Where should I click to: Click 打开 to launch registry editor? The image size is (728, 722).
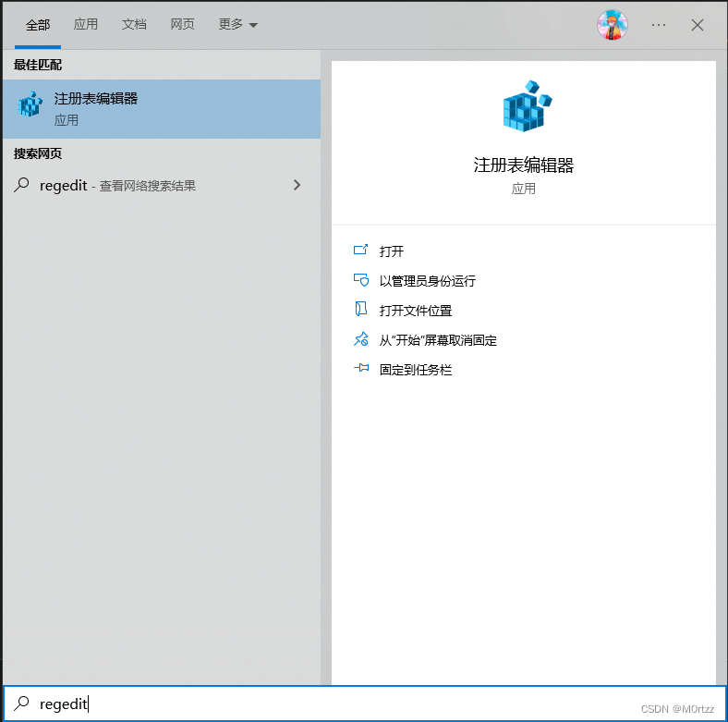pos(391,251)
